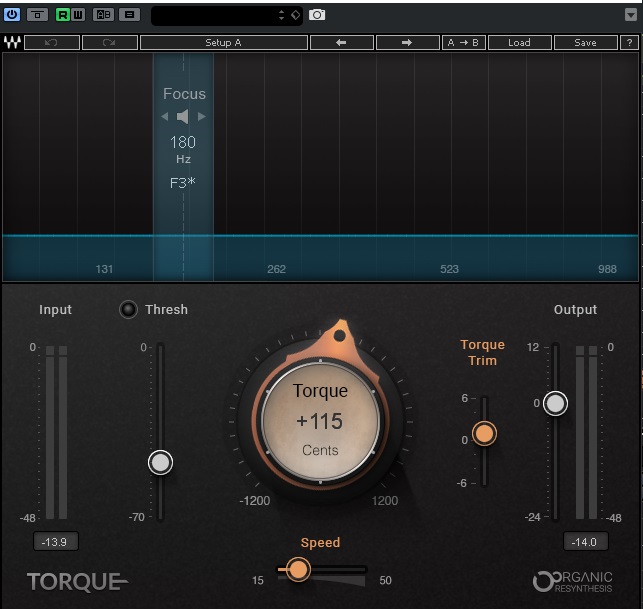Click the Torque Trim slider handle
This screenshot has height=609, width=643.
tap(484, 433)
